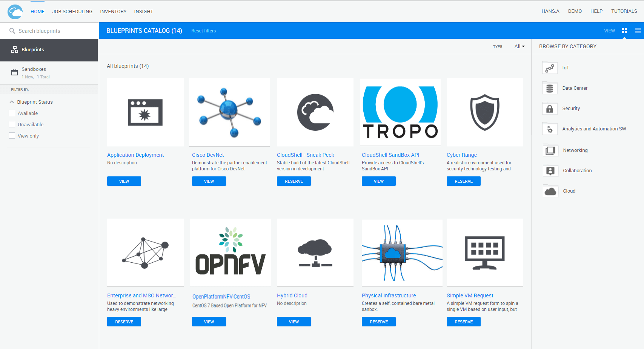View the Application Deployment blueprint
Viewport: 644px width, 349px height.
pyautogui.click(x=124, y=181)
